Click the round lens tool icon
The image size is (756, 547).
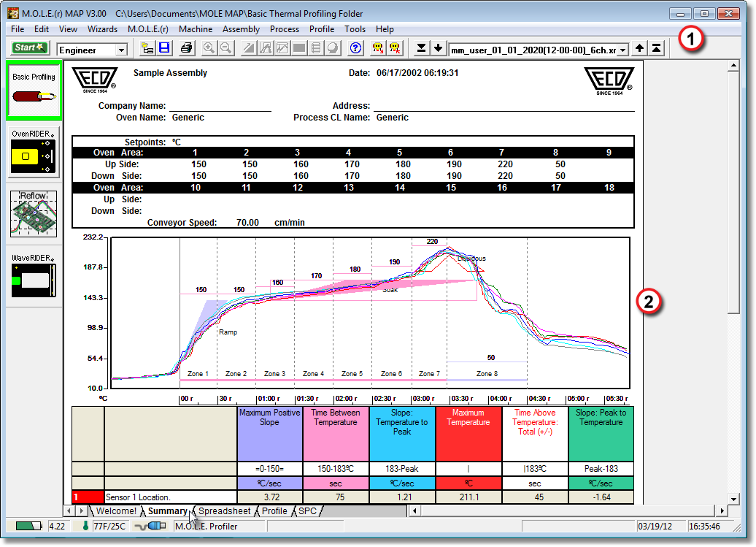coord(333,48)
